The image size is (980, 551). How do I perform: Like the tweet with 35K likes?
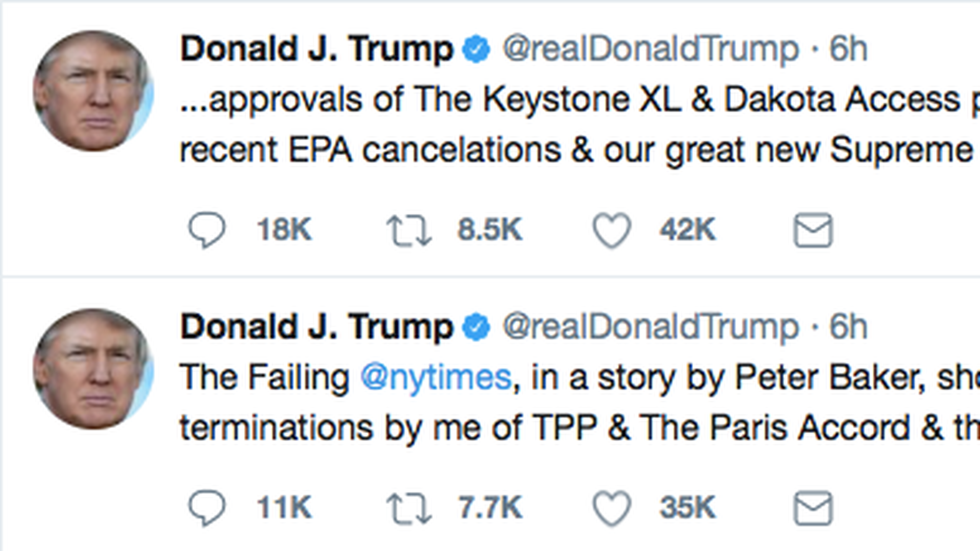click(611, 508)
